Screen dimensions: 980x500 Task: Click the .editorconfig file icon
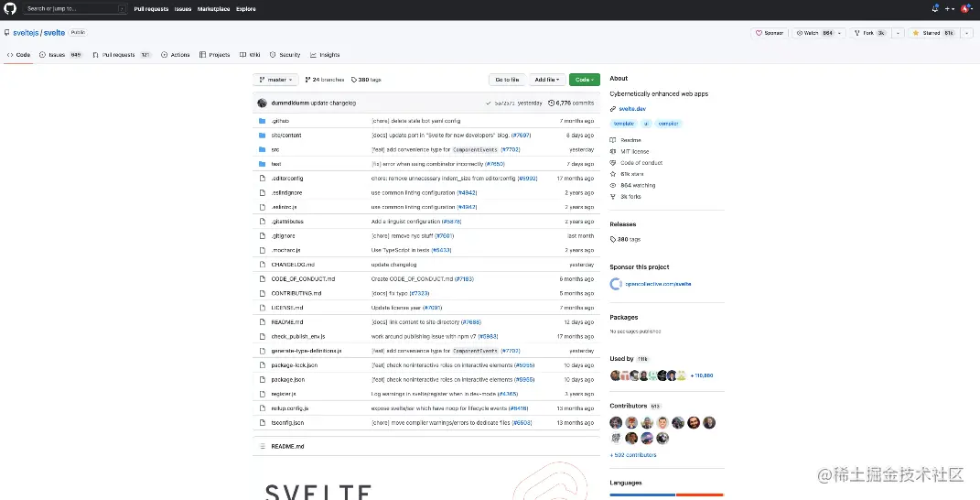pos(263,179)
